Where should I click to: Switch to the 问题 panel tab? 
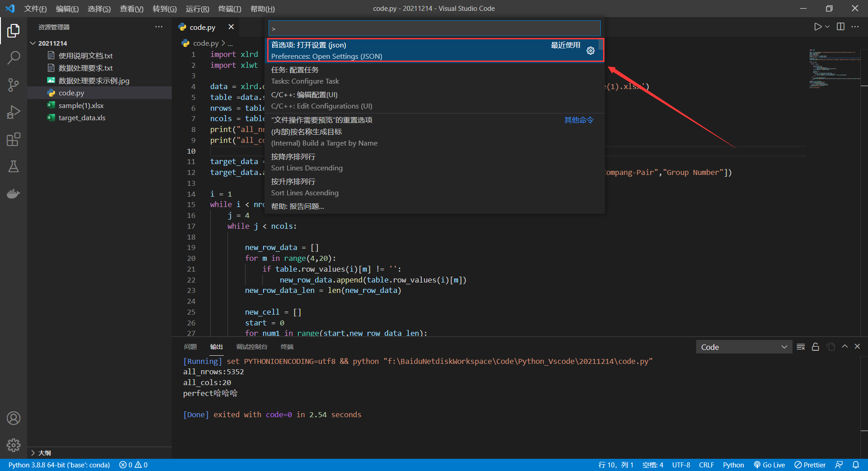click(x=190, y=347)
